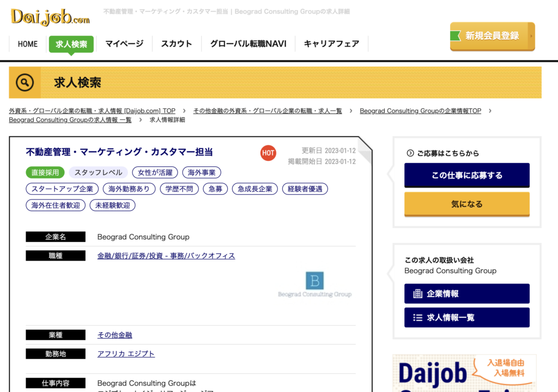
Task: Select the 求人検索 navigation tab
Action: [x=71, y=44]
